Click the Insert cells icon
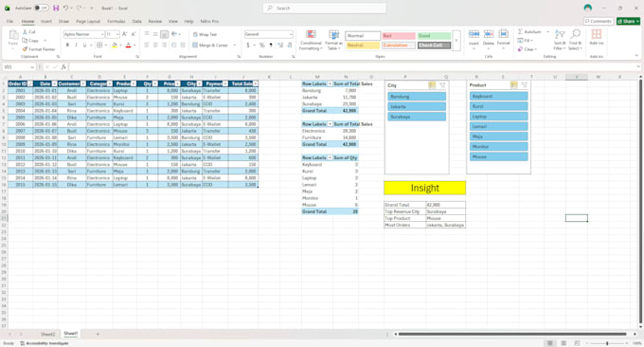644x347 pixels. tap(474, 34)
